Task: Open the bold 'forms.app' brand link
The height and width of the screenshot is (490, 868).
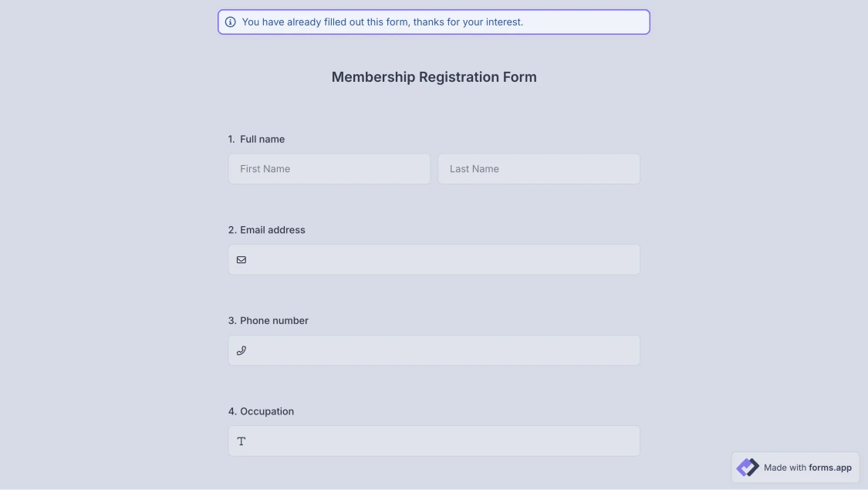Action: (830, 468)
